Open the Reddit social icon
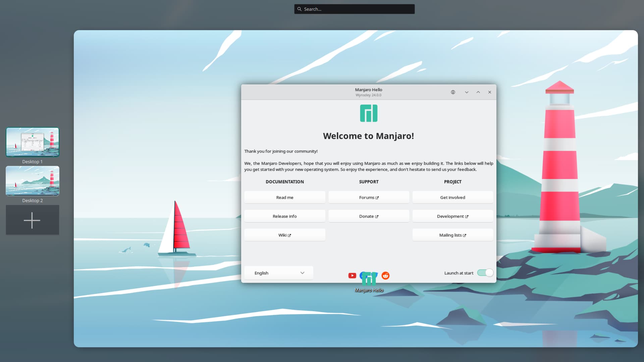This screenshot has width=644, height=362. 385,276
